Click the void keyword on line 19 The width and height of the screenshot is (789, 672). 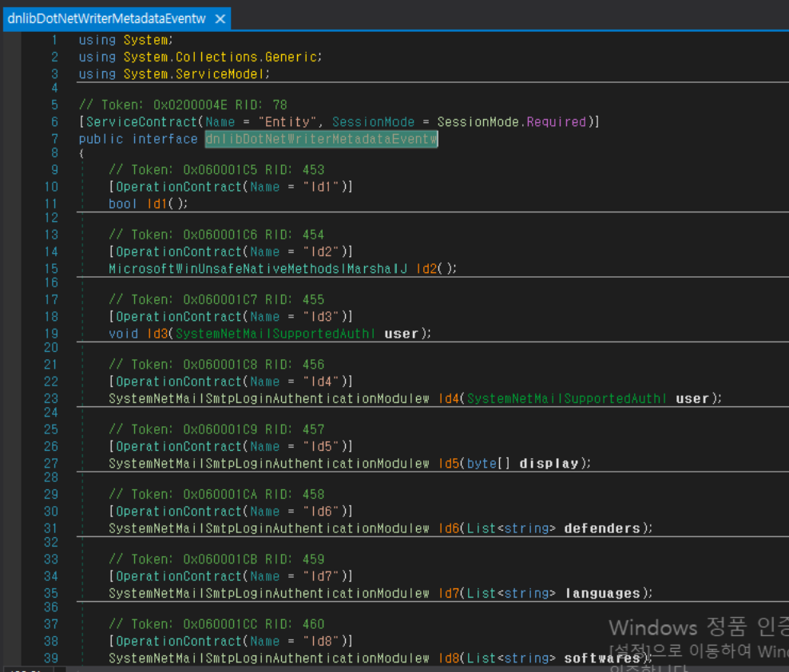pos(123,334)
